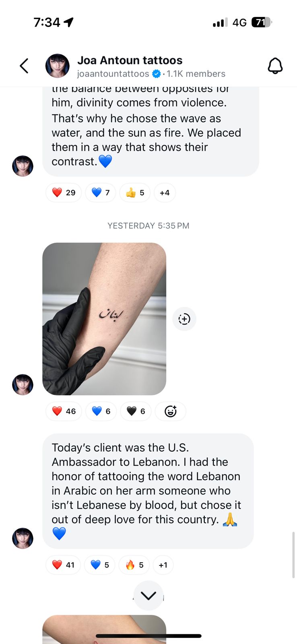297x644 pixels.
Task: Tap the back arrow in the header
Action: 24,66
